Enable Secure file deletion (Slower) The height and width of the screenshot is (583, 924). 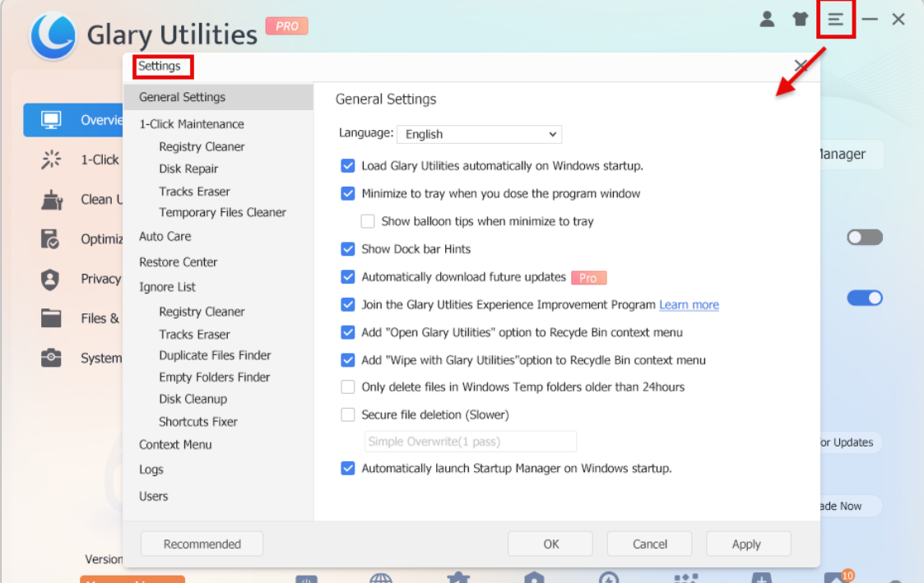(348, 414)
